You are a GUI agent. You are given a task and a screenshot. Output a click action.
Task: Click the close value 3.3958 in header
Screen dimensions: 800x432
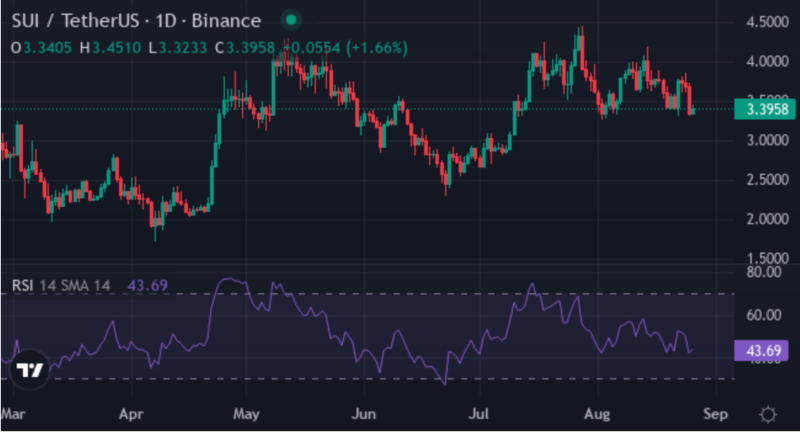(251, 48)
